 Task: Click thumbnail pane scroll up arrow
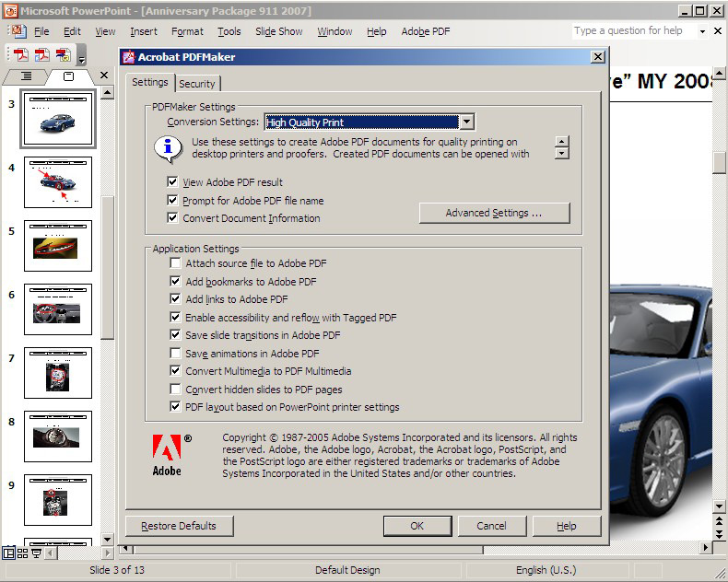point(107,92)
